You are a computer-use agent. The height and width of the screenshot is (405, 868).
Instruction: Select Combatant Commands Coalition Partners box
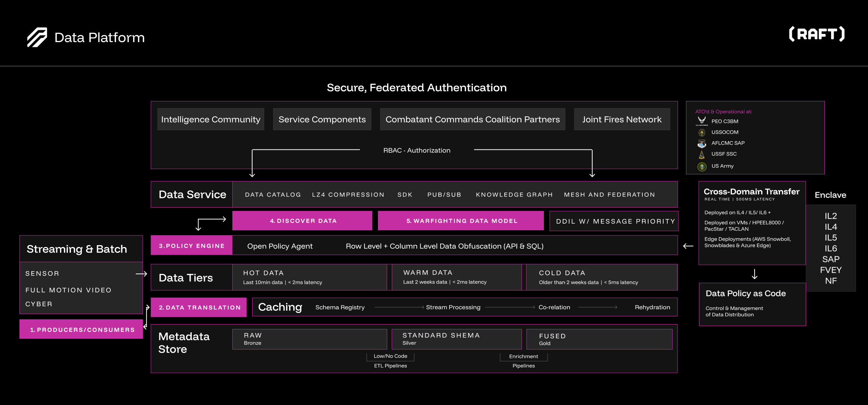pos(473,119)
